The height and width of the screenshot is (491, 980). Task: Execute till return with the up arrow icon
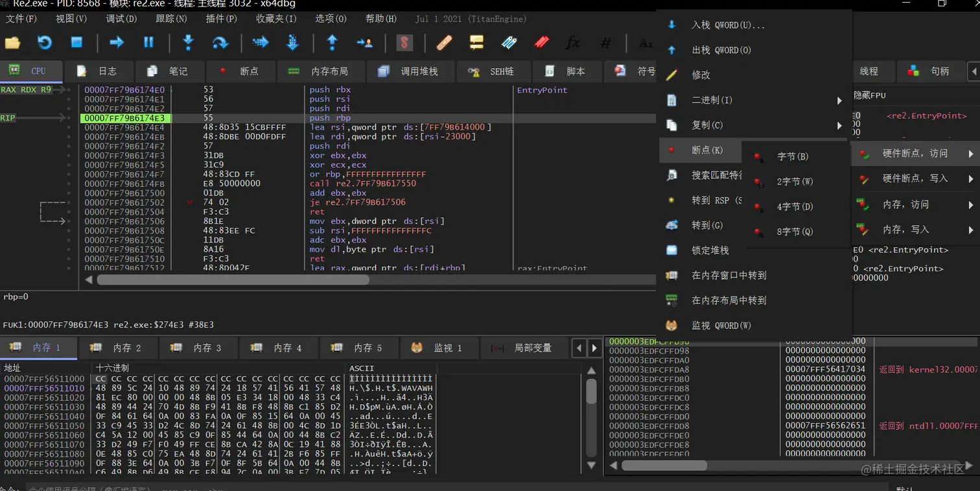pos(332,43)
